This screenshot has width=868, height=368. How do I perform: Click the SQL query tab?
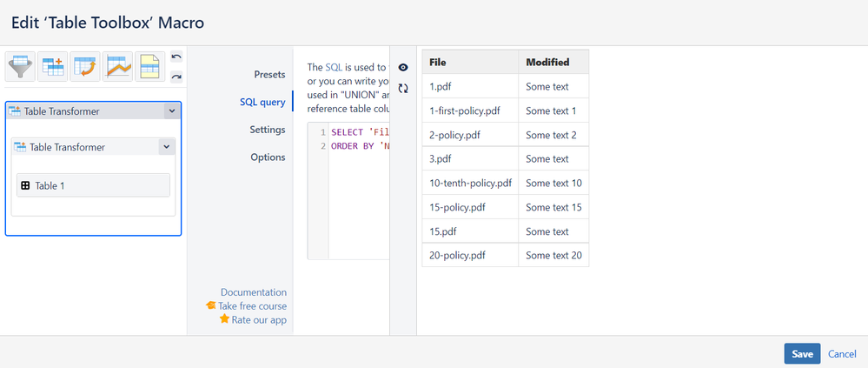[x=262, y=102]
